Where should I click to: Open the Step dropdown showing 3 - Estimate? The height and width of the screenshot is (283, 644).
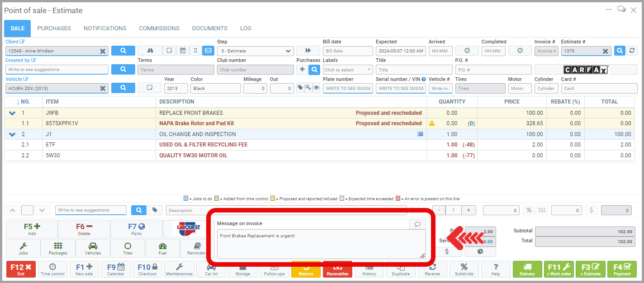point(255,51)
